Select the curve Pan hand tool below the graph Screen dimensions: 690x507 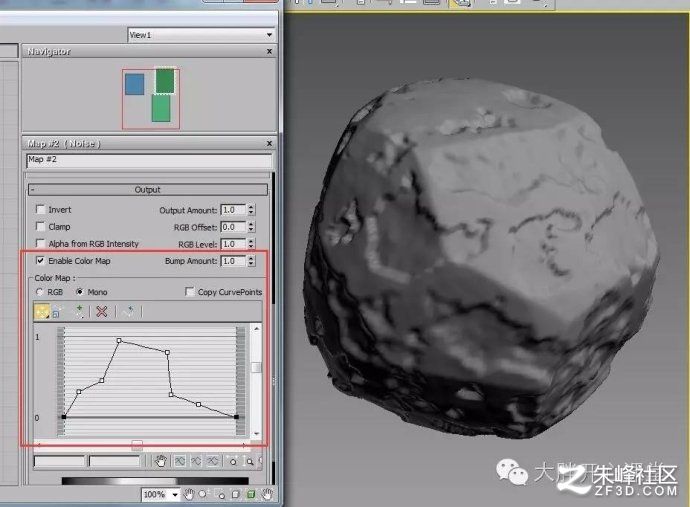(x=161, y=461)
